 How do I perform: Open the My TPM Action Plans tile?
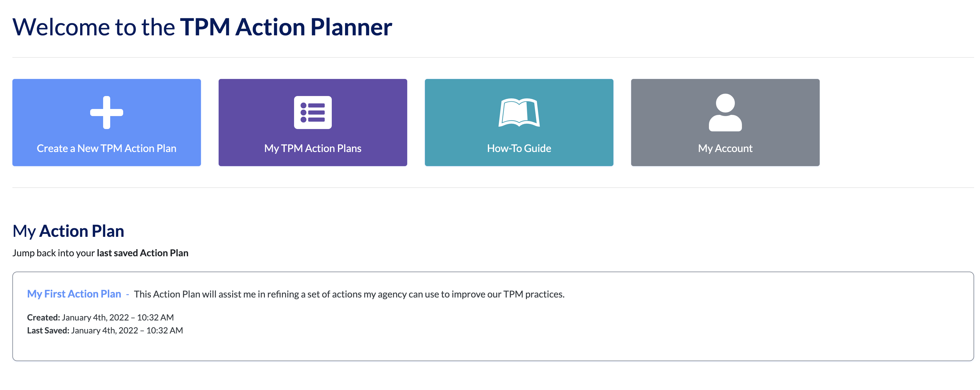pos(313,123)
